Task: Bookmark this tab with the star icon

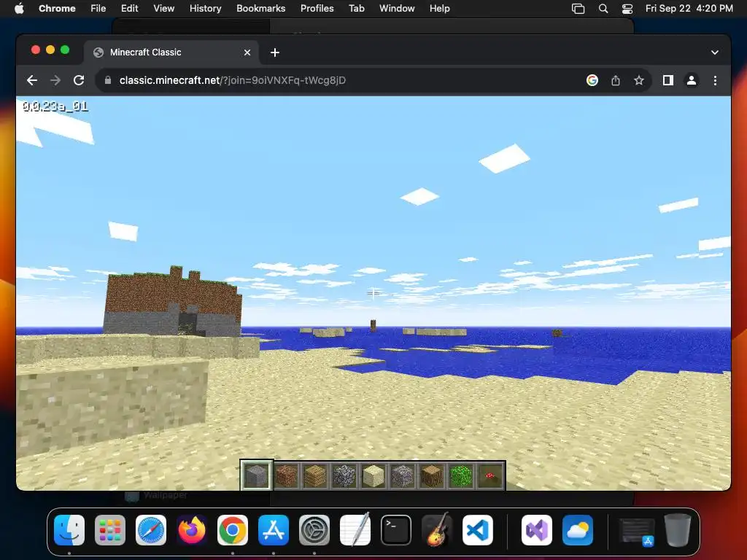Action: tap(639, 80)
